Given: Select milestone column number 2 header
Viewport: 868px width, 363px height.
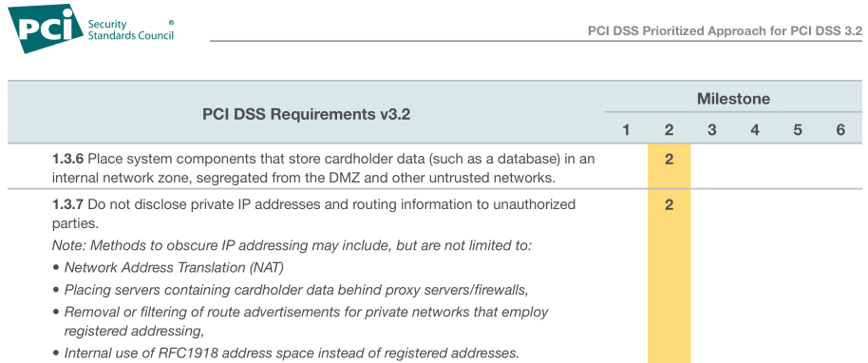Looking at the screenshot, I should tap(670, 130).
